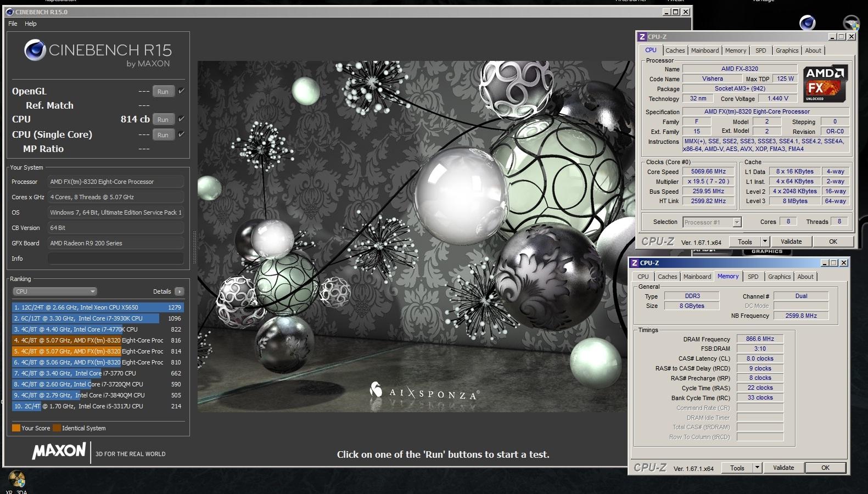The height and width of the screenshot is (494, 868).
Task: Open the Ranking CPU dropdown
Action: 54,291
